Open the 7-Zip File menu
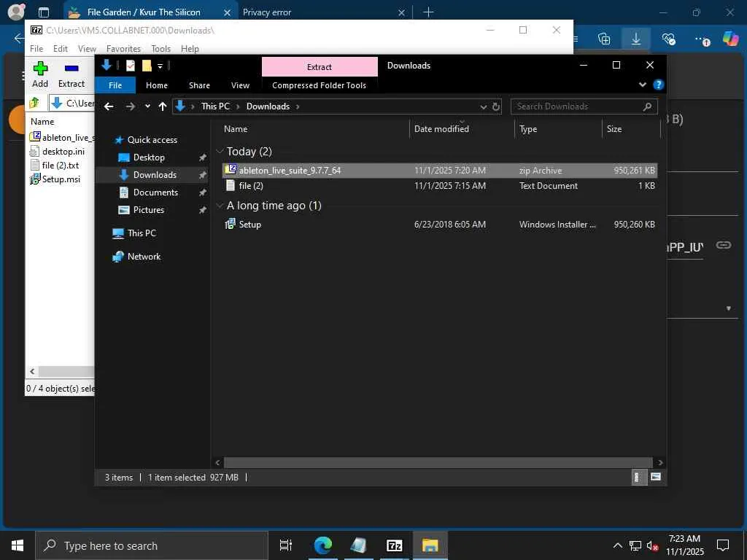747x560 pixels. [x=36, y=49]
